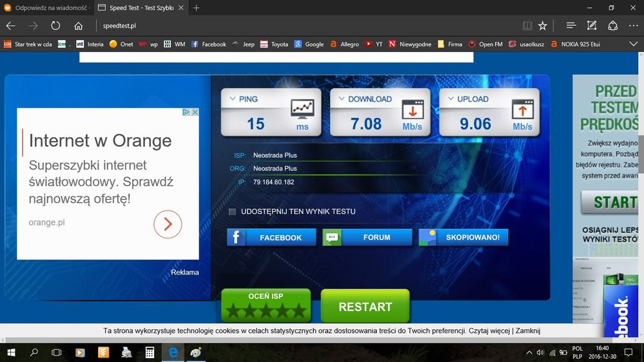This screenshot has height=362, width=644.
Task: Open Star trek w cda bookmark
Action: point(28,44)
